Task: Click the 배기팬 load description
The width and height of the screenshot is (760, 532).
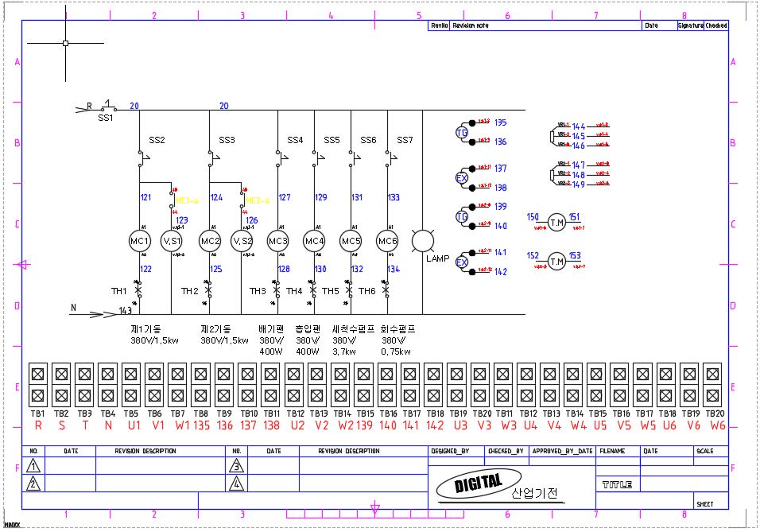Action: (271, 340)
